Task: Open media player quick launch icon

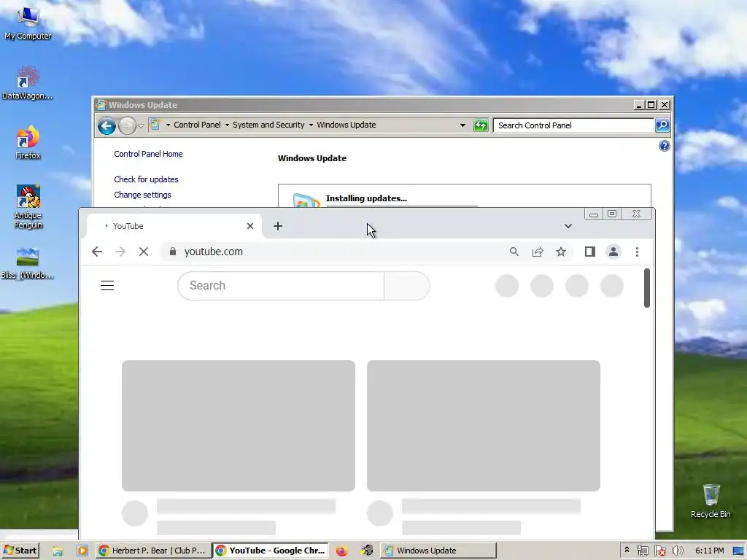Action: pos(82,551)
